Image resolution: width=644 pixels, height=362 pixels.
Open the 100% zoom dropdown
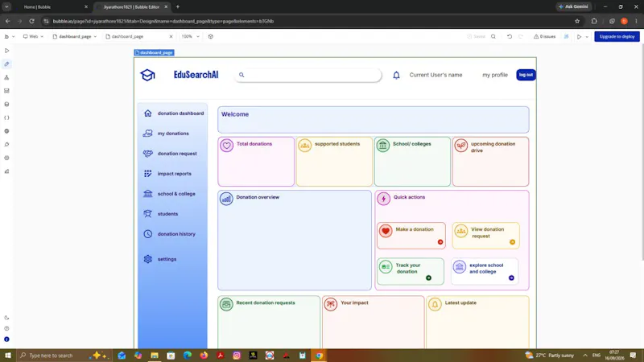191,36
